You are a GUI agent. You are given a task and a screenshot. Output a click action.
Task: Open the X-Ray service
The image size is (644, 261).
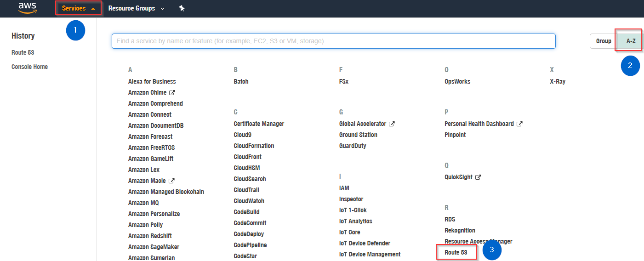[x=558, y=81]
